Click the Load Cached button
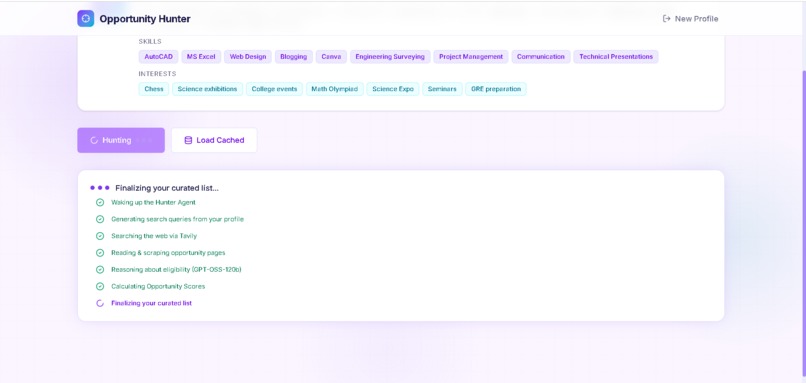The height and width of the screenshot is (383, 806). (214, 140)
